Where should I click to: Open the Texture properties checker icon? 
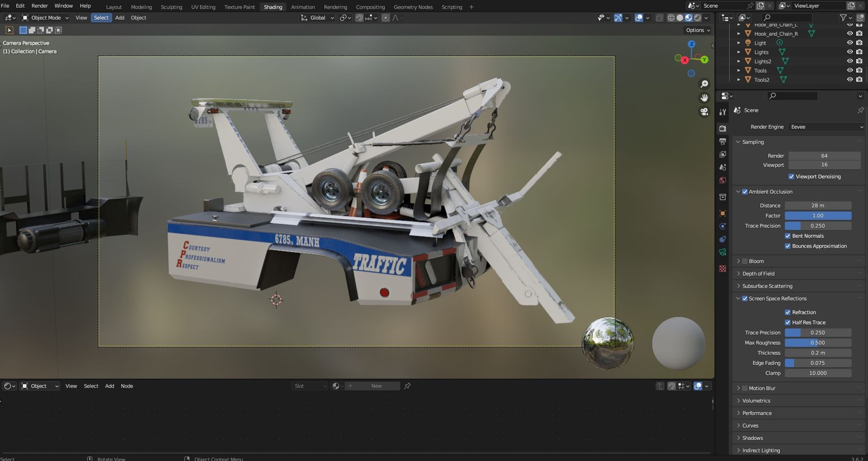[723, 268]
